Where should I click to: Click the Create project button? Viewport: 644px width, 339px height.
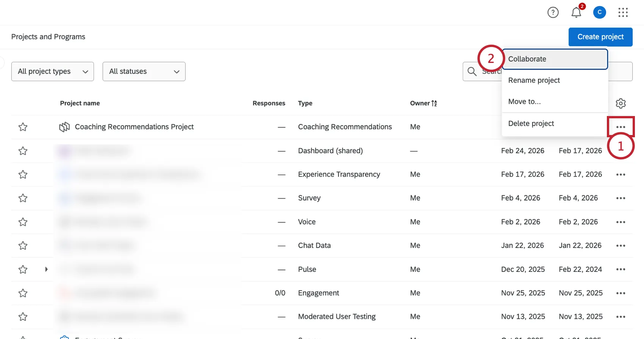[600, 37]
